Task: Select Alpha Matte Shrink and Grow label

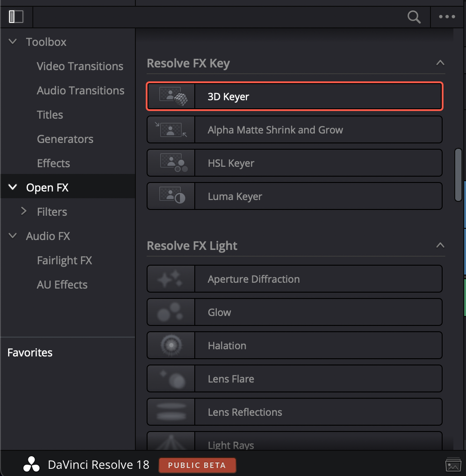Action: pos(275,130)
